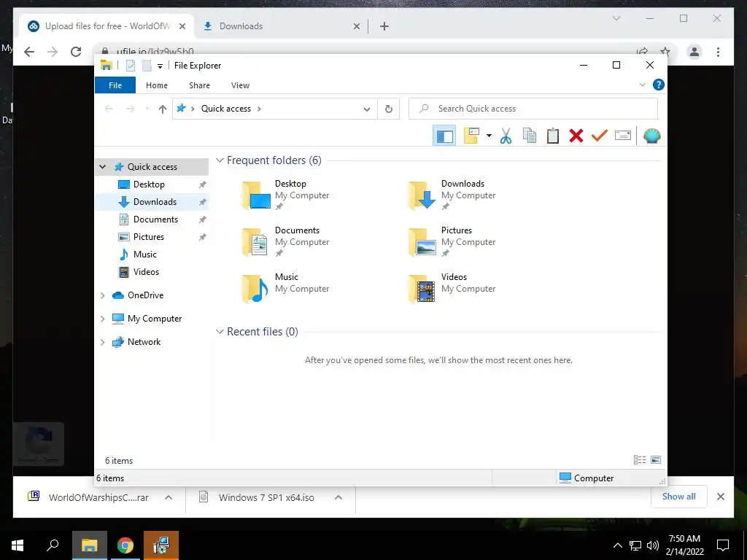Collapse the Quick access tree node

[x=102, y=167]
